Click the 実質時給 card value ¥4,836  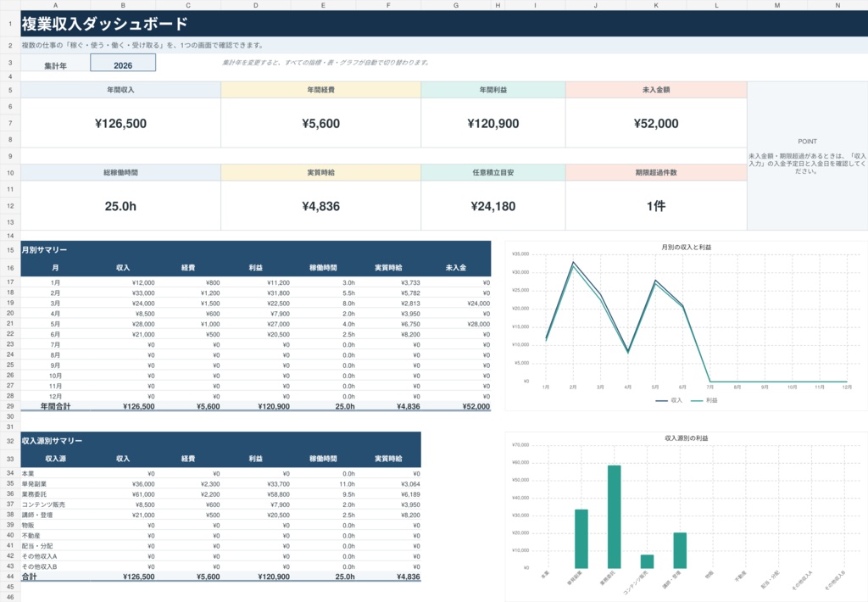click(x=321, y=206)
